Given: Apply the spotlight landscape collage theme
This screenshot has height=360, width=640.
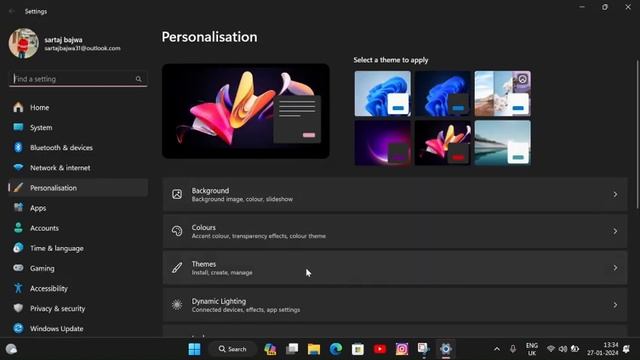Looking at the screenshot, I should click(502, 93).
